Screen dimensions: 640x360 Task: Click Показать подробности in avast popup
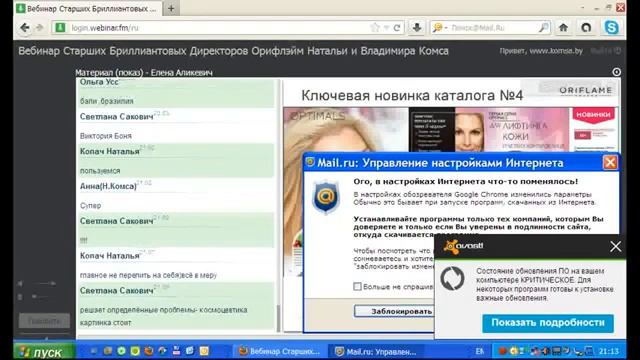(548, 323)
